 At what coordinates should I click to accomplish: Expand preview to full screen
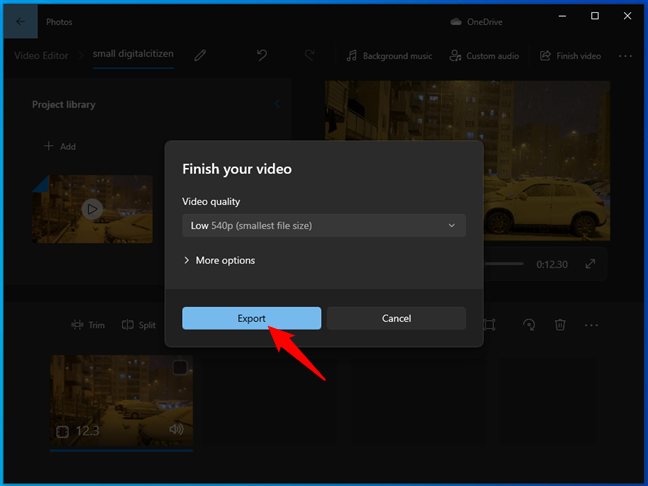pyautogui.click(x=590, y=264)
